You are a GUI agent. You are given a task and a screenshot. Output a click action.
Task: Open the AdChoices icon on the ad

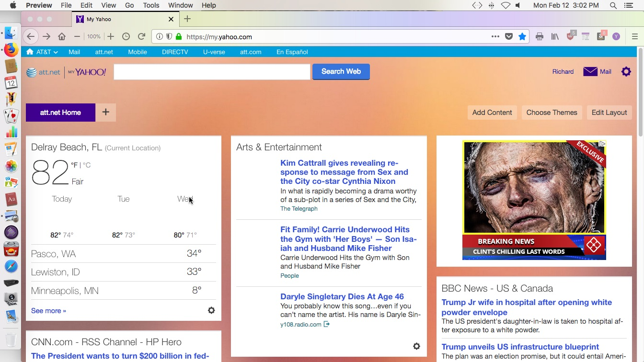pyautogui.click(x=602, y=144)
